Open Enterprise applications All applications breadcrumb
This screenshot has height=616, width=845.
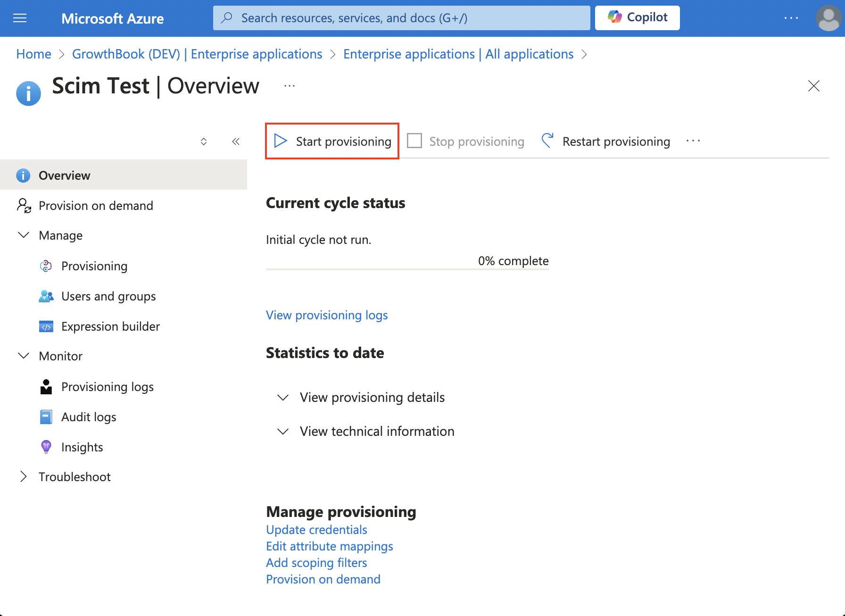pyautogui.click(x=458, y=54)
